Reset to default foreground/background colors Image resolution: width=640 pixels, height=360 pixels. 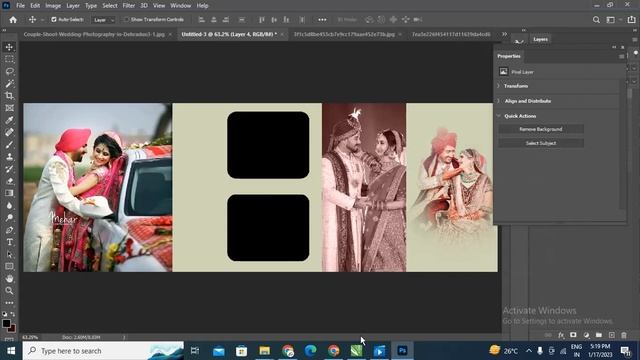[x=4, y=314]
